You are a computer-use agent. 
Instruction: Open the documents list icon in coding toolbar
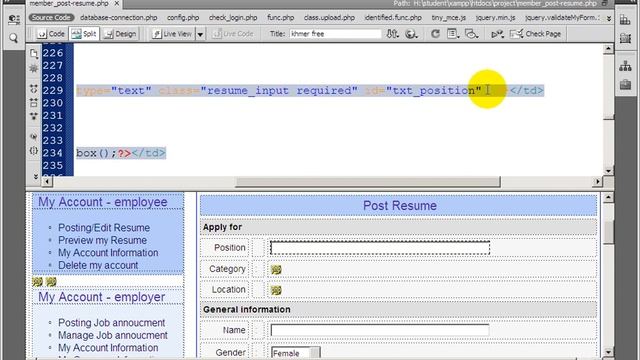click(34, 53)
